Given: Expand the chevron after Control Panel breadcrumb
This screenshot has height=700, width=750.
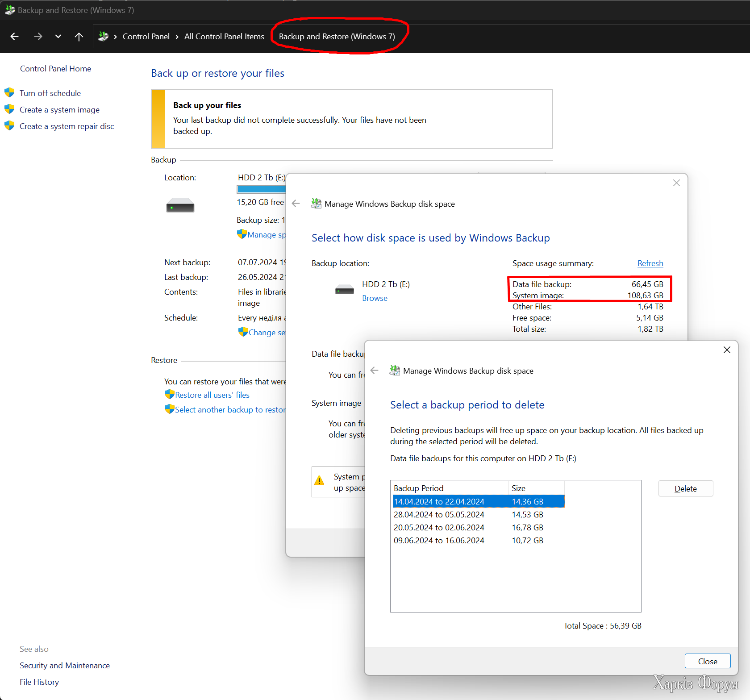Looking at the screenshot, I should (177, 37).
